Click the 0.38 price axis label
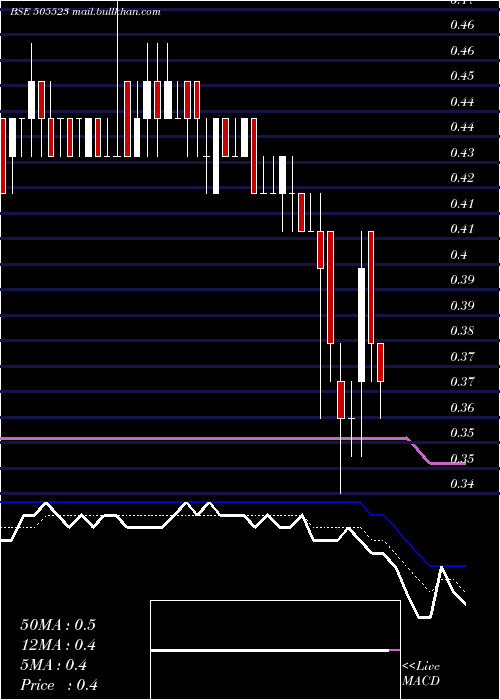This screenshot has width=500, height=700. [x=462, y=331]
